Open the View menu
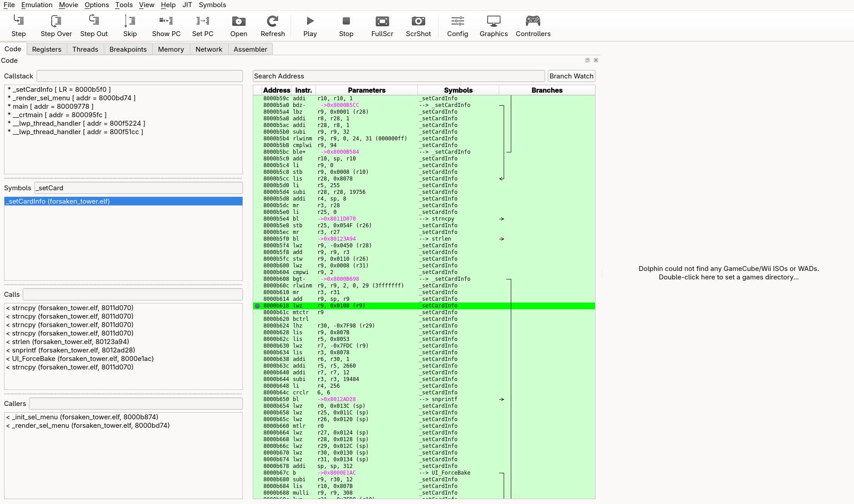The height and width of the screenshot is (504, 854). pyautogui.click(x=147, y=5)
